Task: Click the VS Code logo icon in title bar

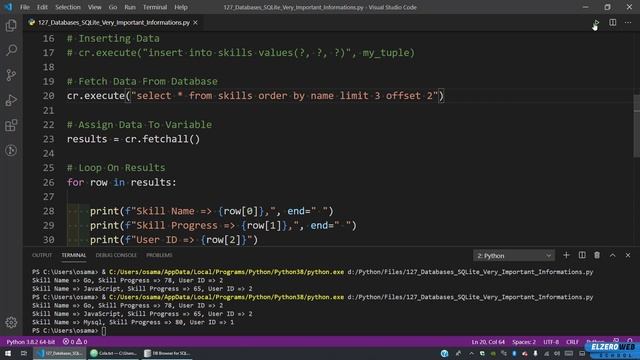Action: [x=8, y=7]
